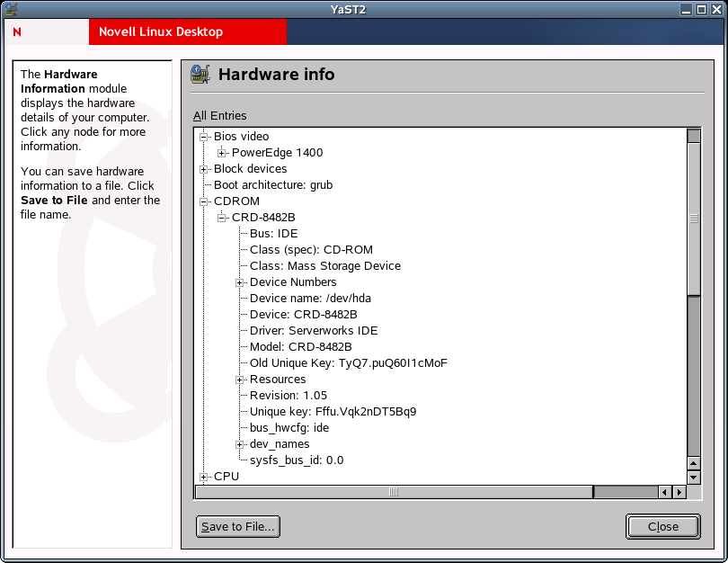Select the 'Bus: IDE' row
The image size is (728, 563).
pyautogui.click(x=273, y=234)
